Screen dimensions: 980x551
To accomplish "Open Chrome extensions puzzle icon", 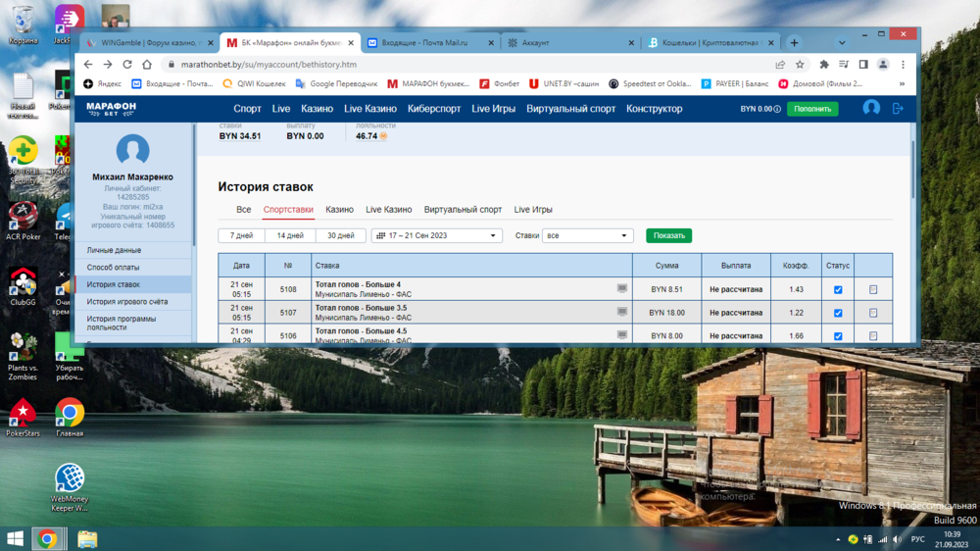I will [823, 65].
